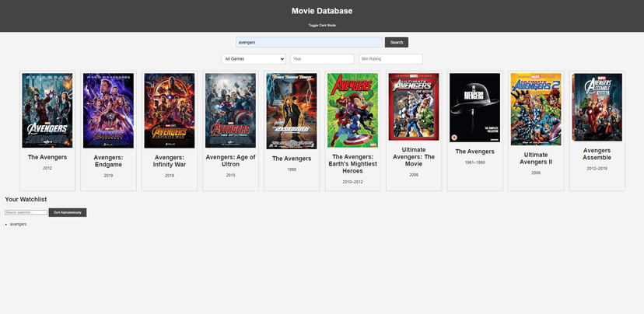The height and width of the screenshot is (314, 644).
Task: Click the 1961–1969 The Avengers poster
Action: pyautogui.click(x=474, y=110)
